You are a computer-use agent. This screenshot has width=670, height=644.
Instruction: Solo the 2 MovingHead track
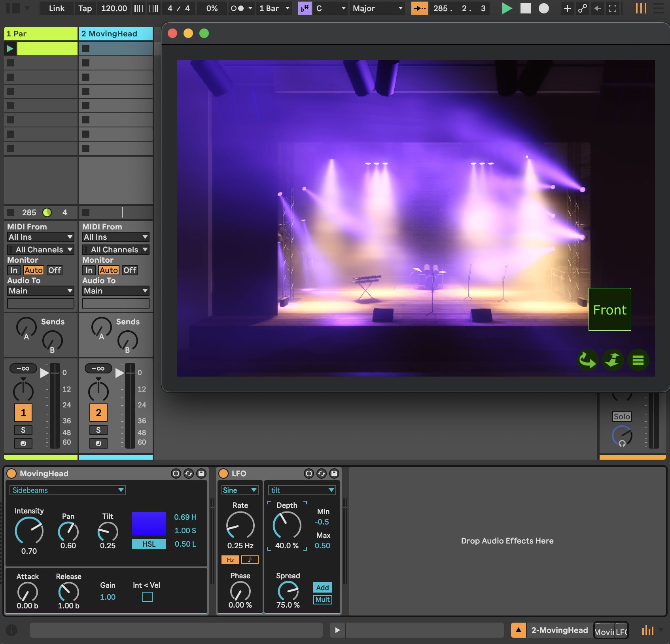[x=98, y=430]
